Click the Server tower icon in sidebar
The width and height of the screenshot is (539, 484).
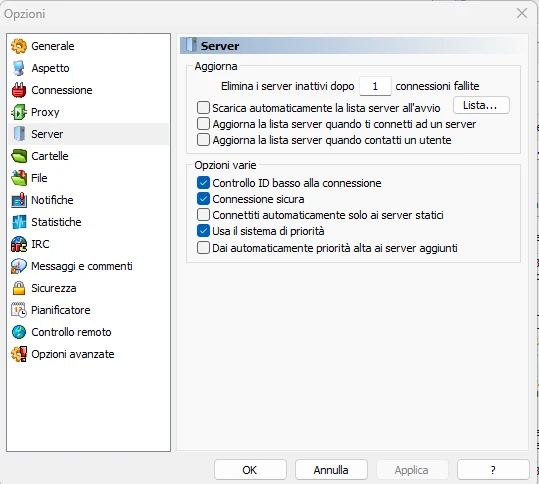click(20, 134)
